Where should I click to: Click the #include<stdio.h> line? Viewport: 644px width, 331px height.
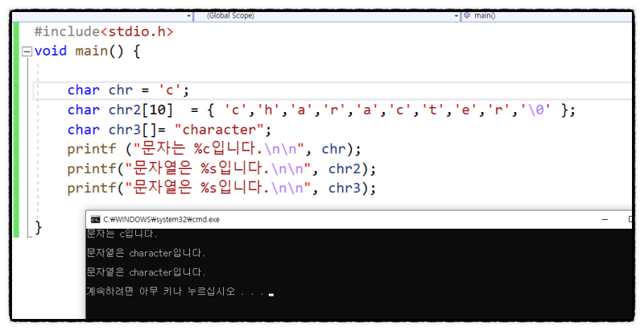(104, 31)
